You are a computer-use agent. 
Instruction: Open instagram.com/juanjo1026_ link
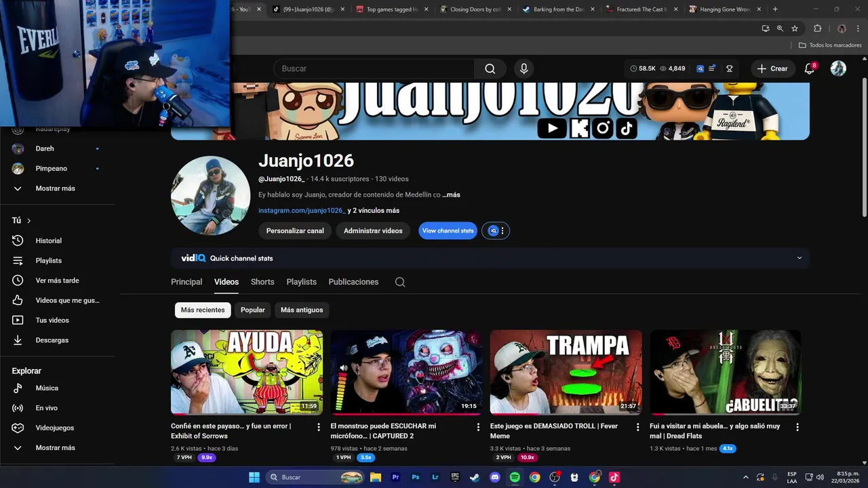pyautogui.click(x=302, y=211)
